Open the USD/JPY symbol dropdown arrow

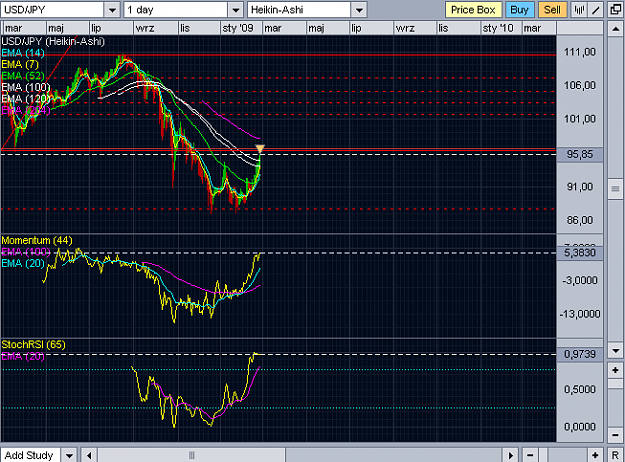[112, 10]
